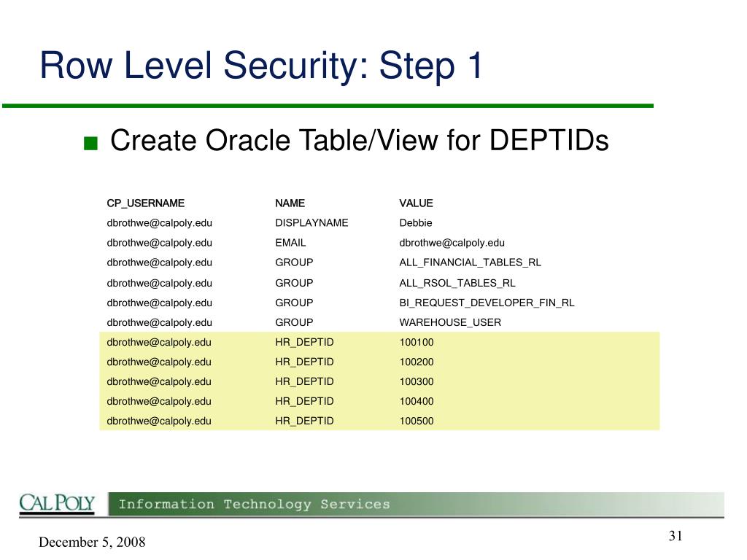Click the green bullet square
The height and width of the screenshot is (560, 747).
click(x=90, y=144)
